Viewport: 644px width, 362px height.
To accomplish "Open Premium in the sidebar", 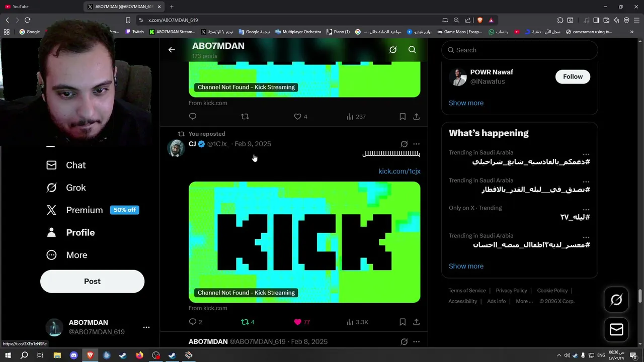I will point(93,210).
